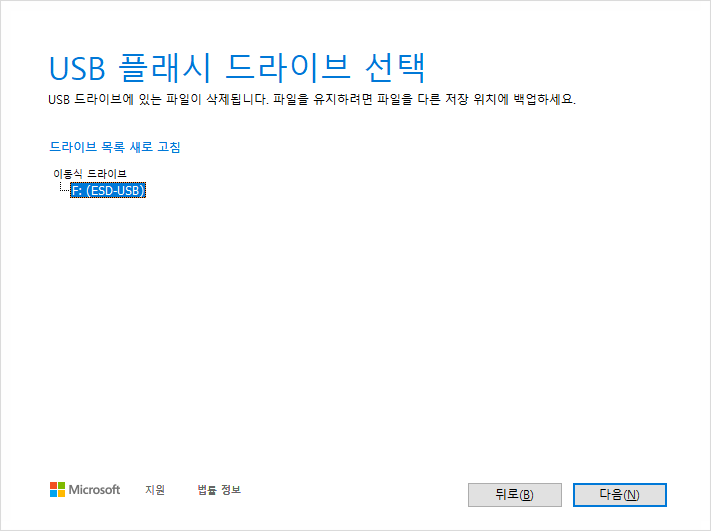Open the 법률 정보 link
This screenshot has width=711, height=531.
[219, 490]
